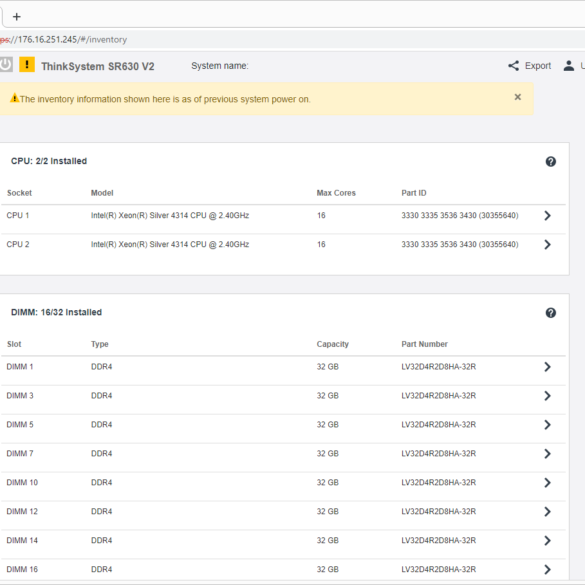Click the Slot column header
This screenshot has width=585, height=585.
pos(14,344)
